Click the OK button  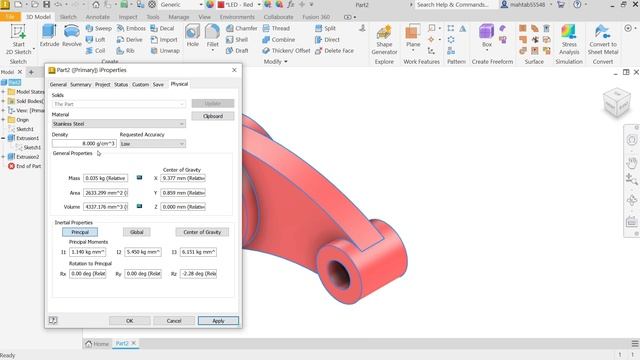(129, 321)
